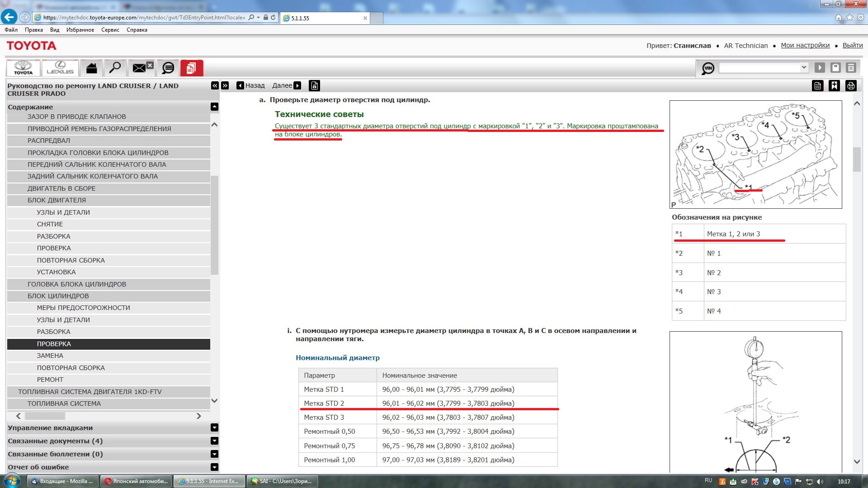Open the Справка menu
This screenshot has width=868, height=488.
tap(137, 30)
